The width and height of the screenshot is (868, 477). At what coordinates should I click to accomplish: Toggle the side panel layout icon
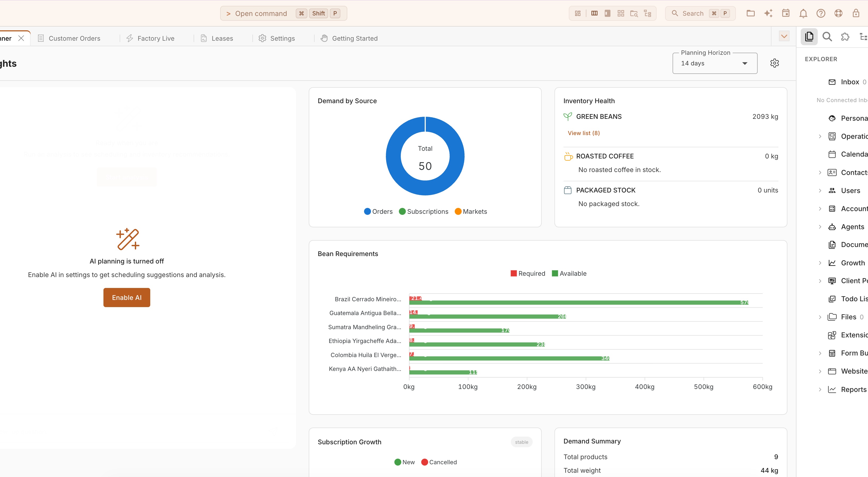click(608, 14)
